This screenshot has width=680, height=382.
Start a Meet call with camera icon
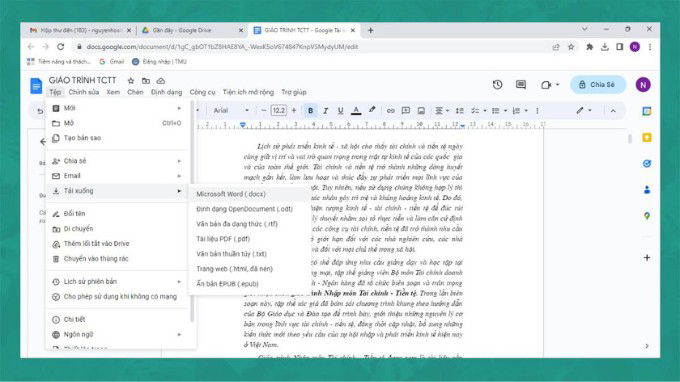(546, 85)
